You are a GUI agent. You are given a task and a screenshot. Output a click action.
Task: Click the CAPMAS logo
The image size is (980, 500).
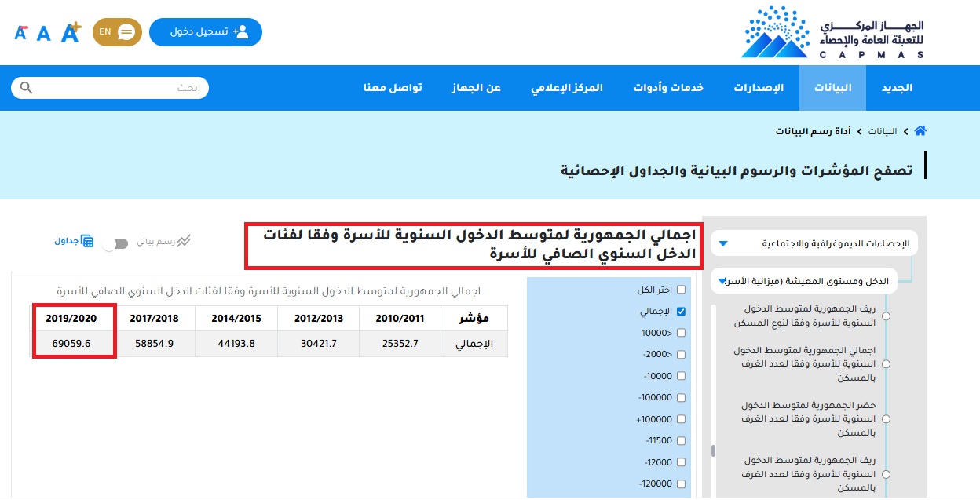(x=832, y=32)
